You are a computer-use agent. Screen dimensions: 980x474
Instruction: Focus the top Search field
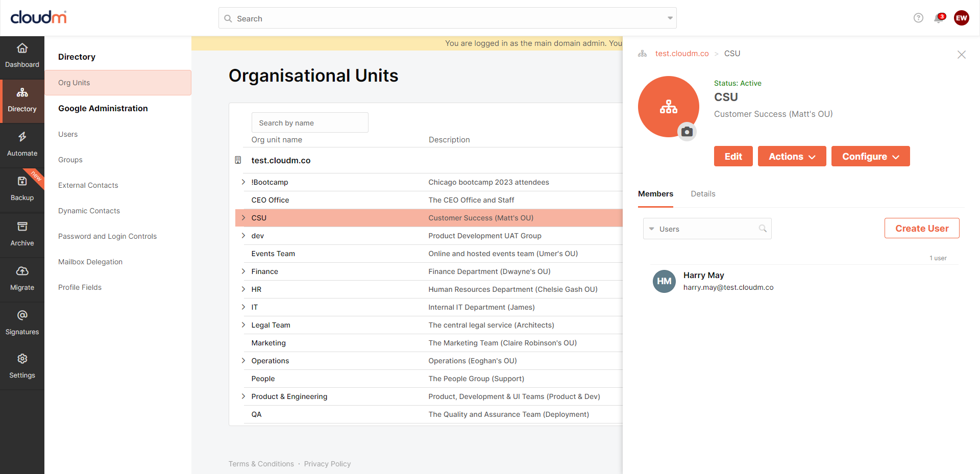click(448, 18)
